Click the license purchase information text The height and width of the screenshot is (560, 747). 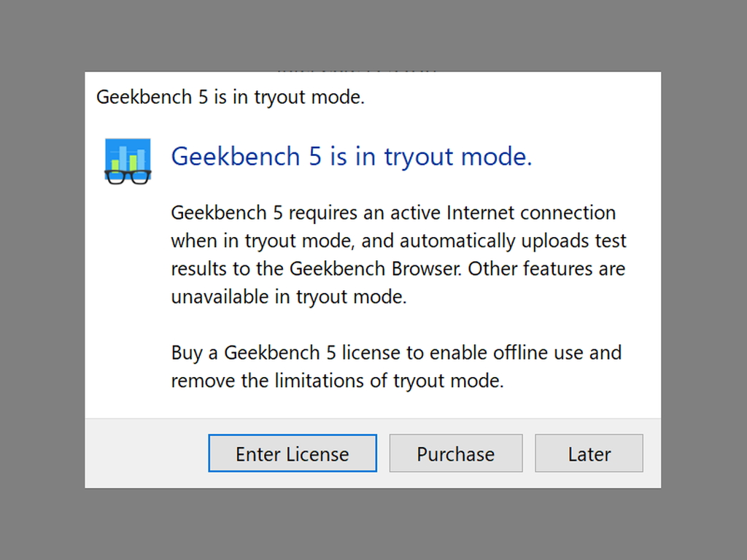(x=395, y=367)
